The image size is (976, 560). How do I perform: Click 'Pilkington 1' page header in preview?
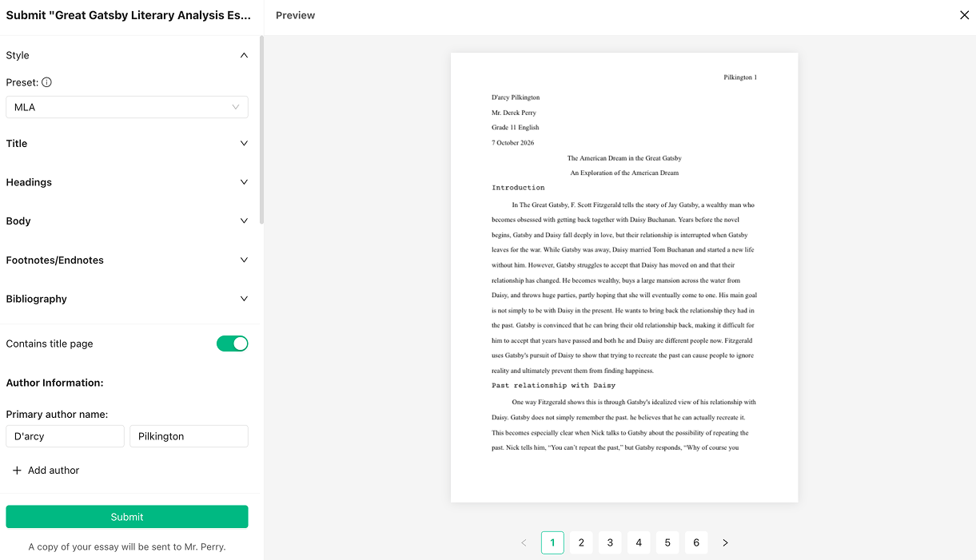click(740, 77)
